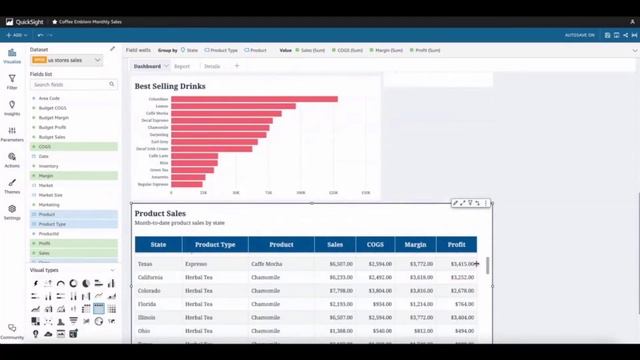Click the Product Sales table vertical scrollbar
This screenshot has height=360, width=640.
click(487, 265)
